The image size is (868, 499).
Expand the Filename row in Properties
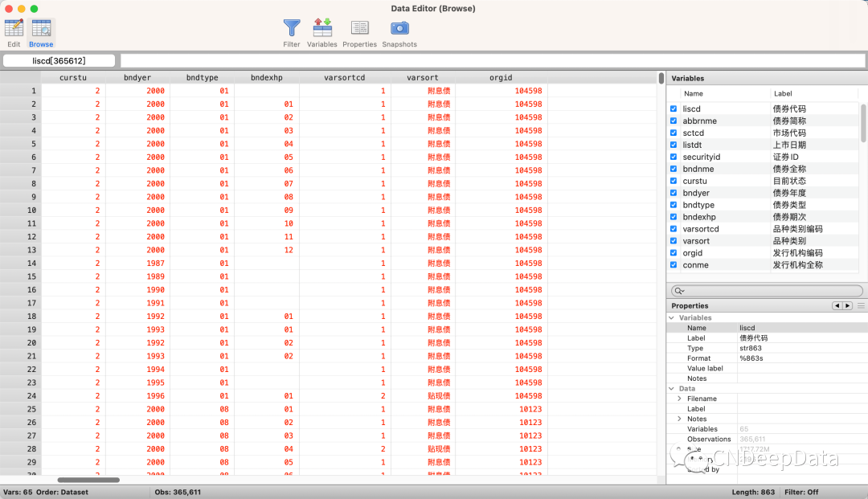coord(679,399)
